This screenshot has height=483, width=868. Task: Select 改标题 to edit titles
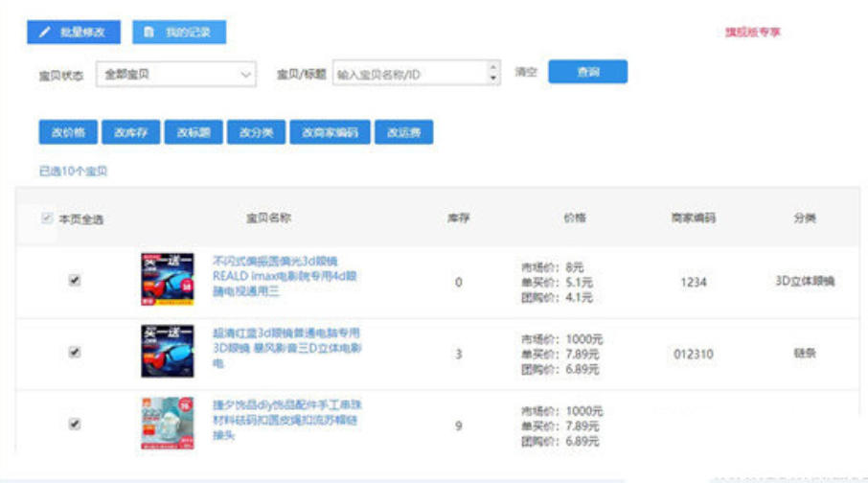click(x=193, y=133)
